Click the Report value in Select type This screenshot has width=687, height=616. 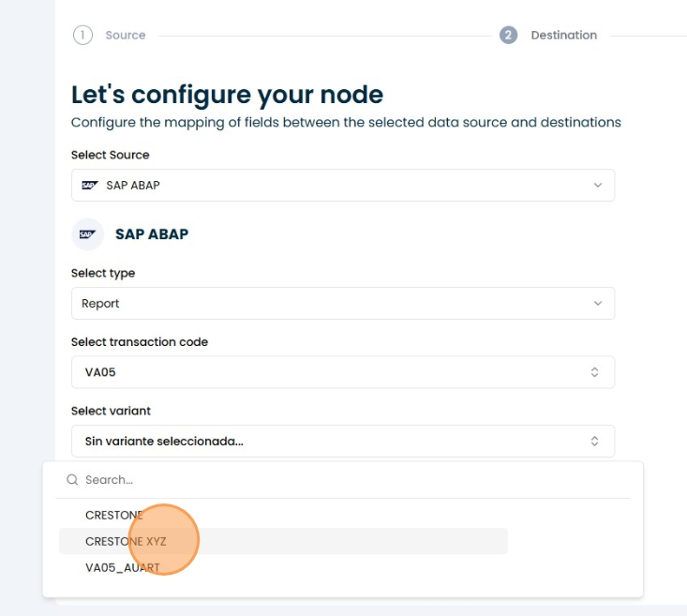pyautogui.click(x=100, y=304)
